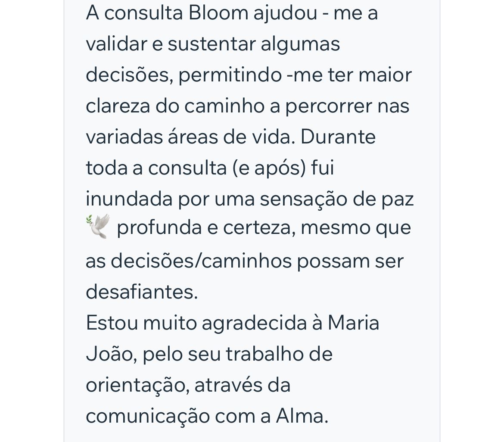504x442 pixels.
Task: Click the word "trabalho"
Action: tap(264, 354)
